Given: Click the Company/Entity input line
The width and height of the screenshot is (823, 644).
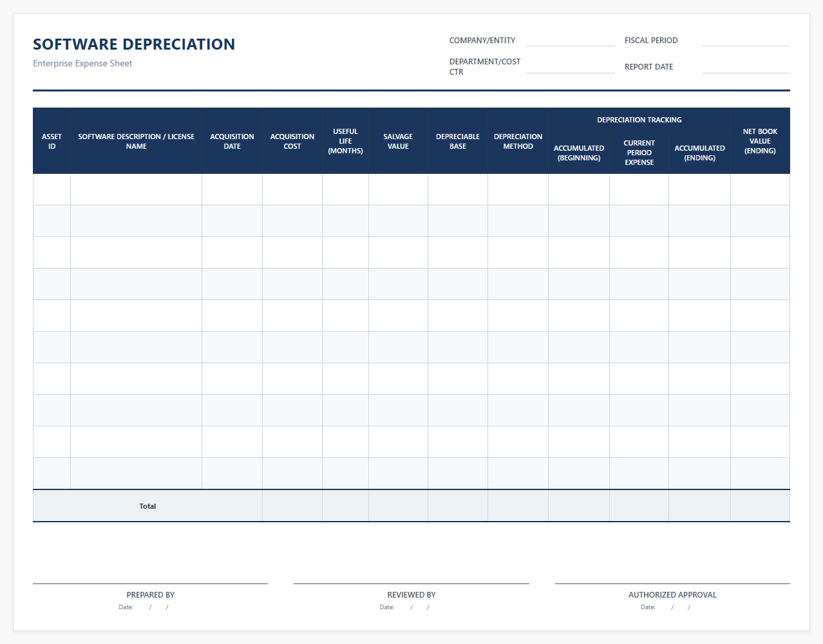Looking at the screenshot, I should (x=571, y=40).
